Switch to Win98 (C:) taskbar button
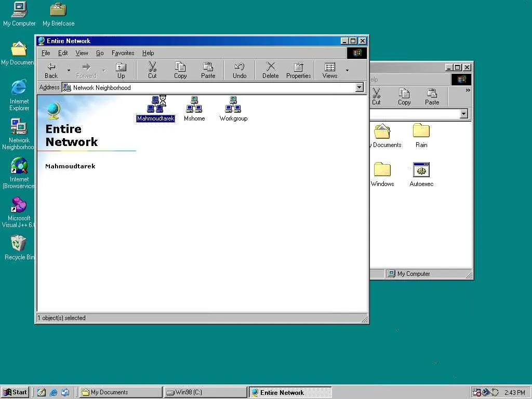Viewport: 532px width, 399px height. pos(205,392)
